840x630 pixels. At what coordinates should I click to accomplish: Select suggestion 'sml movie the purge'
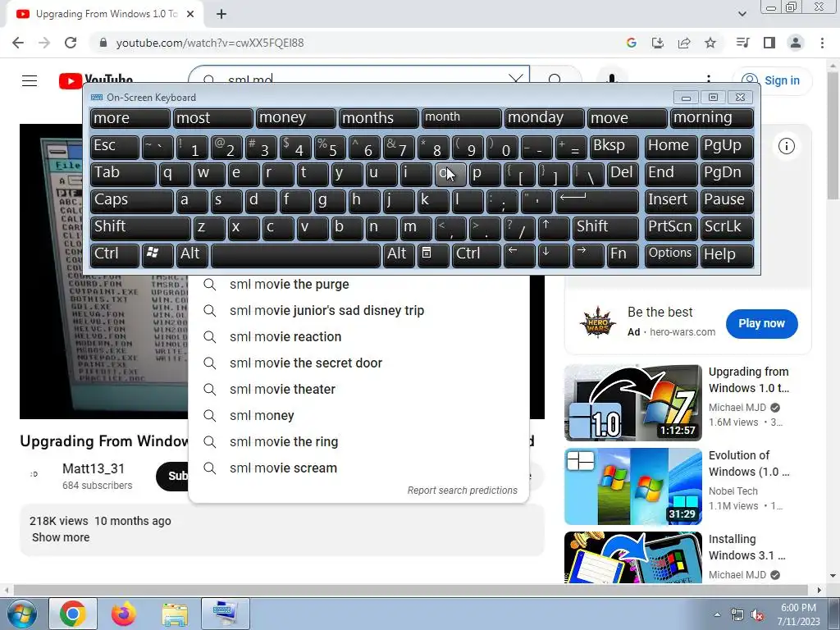coord(358,285)
